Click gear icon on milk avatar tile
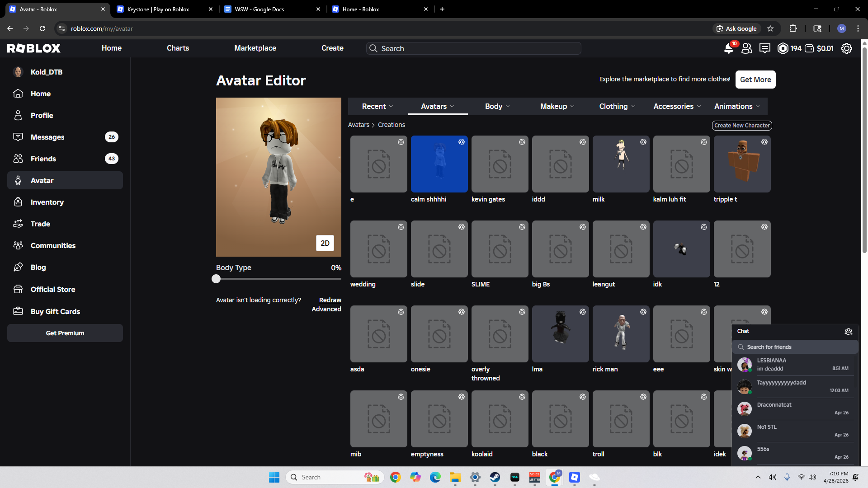The width and height of the screenshot is (868, 488). point(643,142)
